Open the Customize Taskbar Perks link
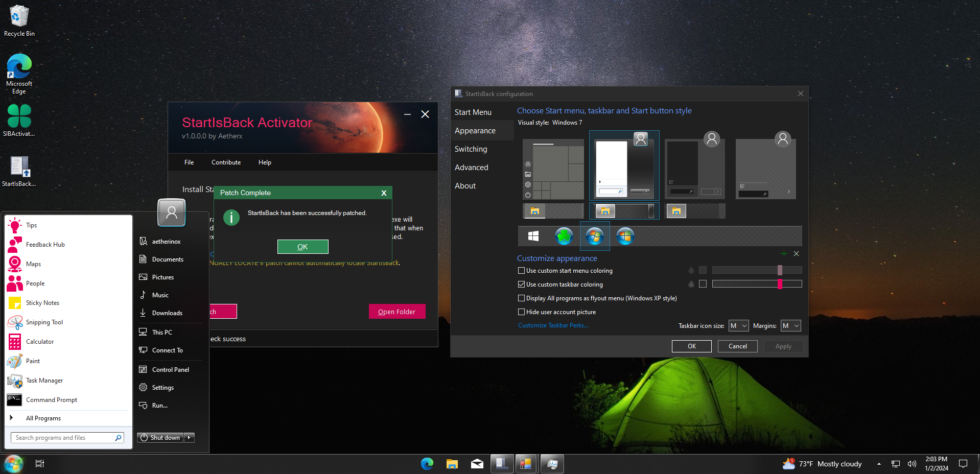Image resolution: width=980 pixels, height=474 pixels. click(553, 325)
